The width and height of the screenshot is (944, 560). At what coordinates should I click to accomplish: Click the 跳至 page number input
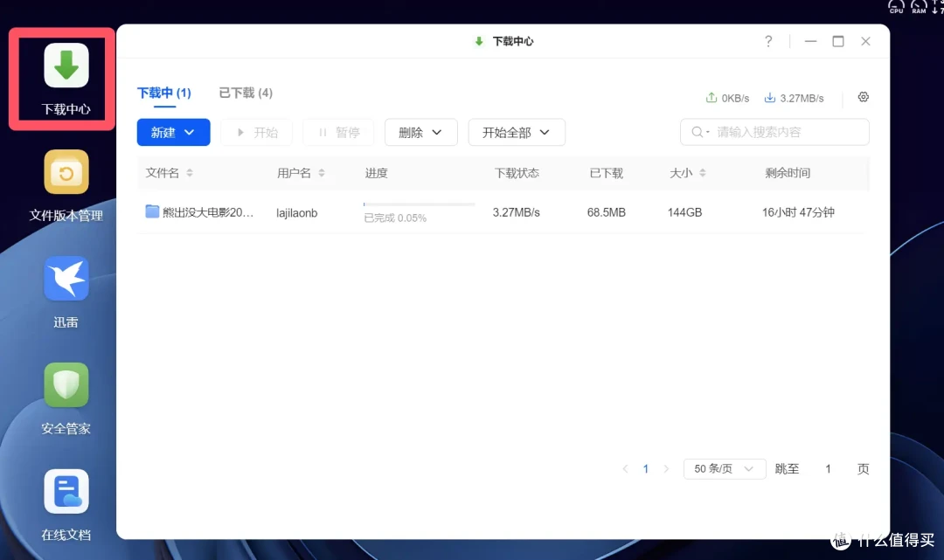(x=828, y=468)
